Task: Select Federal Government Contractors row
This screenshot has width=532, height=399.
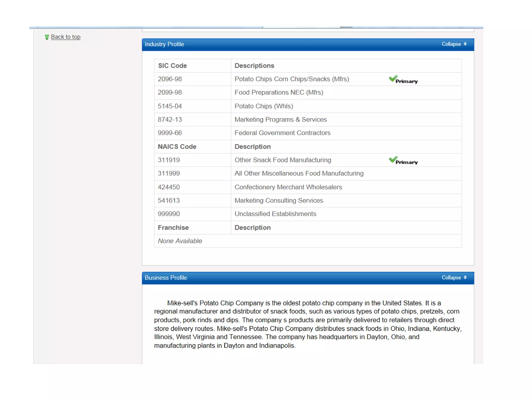Action: (282, 133)
